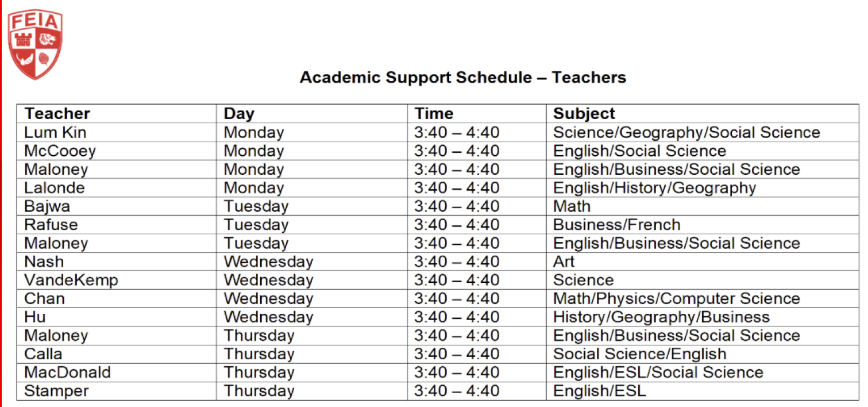This screenshot has height=407, width=868.
Task: Select the Time column header
Action: click(x=434, y=114)
